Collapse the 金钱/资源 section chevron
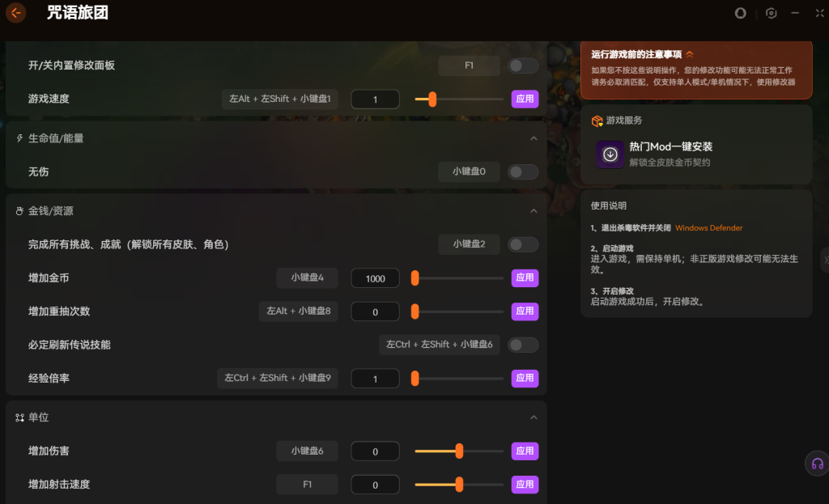829x504 pixels. pyautogui.click(x=534, y=211)
